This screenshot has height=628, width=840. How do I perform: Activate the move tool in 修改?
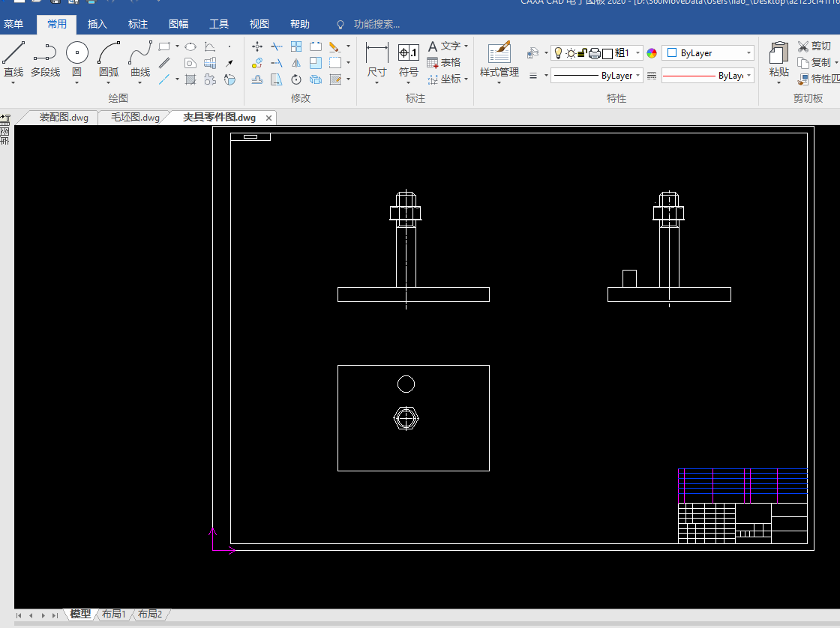click(x=257, y=46)
